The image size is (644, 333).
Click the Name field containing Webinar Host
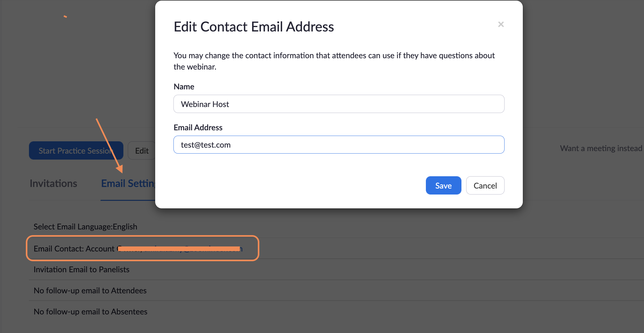tap(339, 104)
